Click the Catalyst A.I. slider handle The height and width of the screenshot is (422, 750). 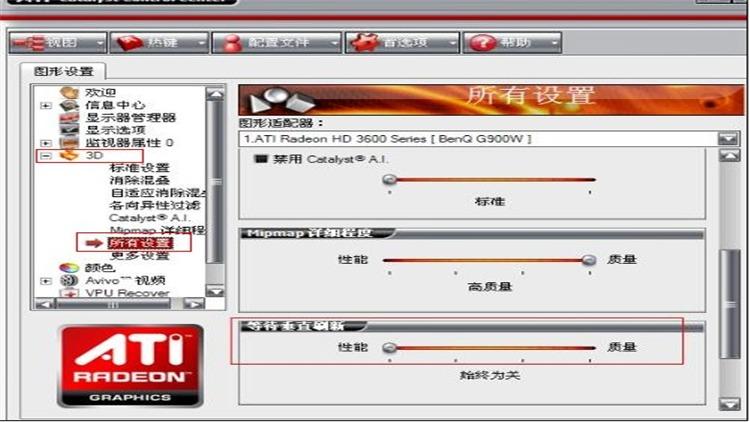pyautogui.click(x=390, y=180)
